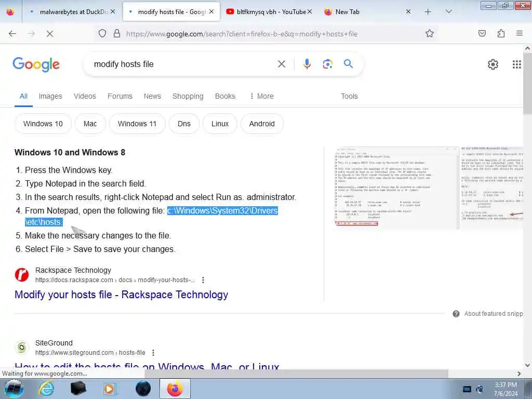Open a new browser tab
Screen dimensions: 532x399
[428, 12]
